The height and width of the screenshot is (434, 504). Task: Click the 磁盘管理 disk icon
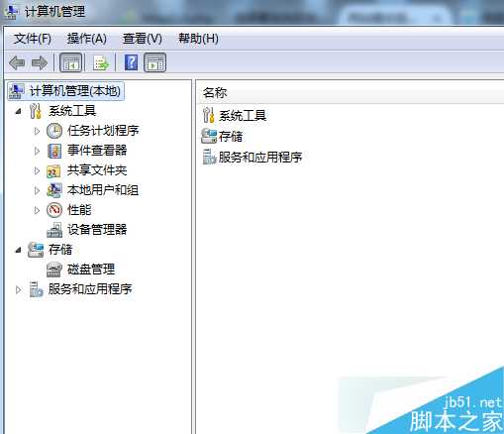[54, 270]
